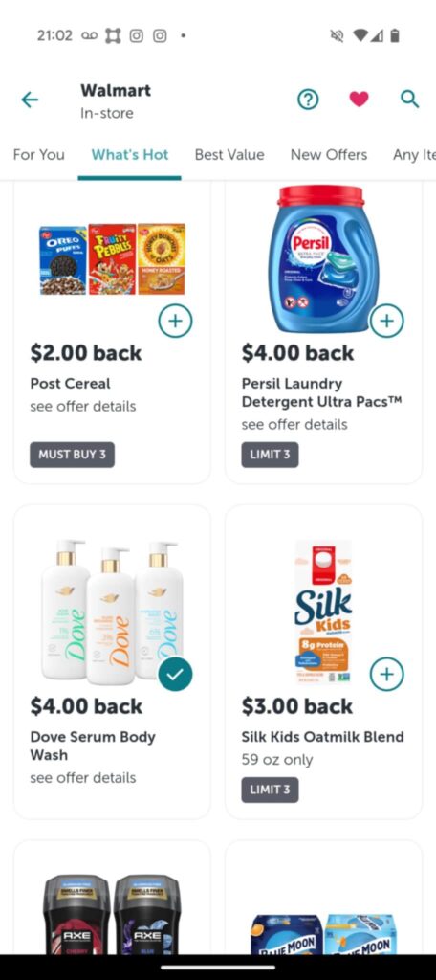Viewport: 436px width, 980px height.
Task: View Post Cereal see offer details
Action: 83,406
